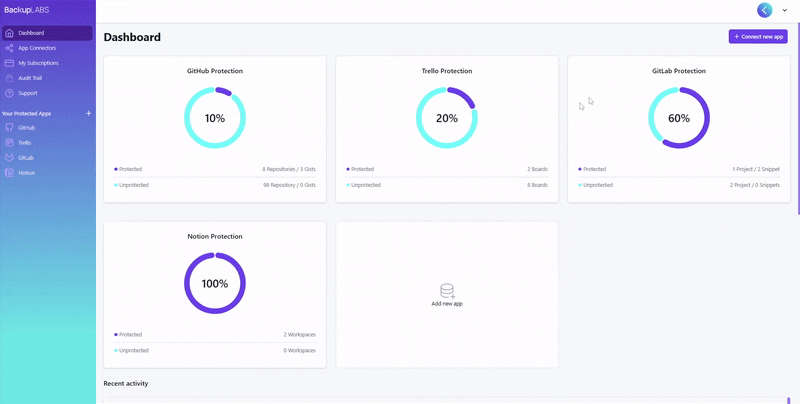
Task: Click the Your Protected Apps label
Action: coord(27,114)
